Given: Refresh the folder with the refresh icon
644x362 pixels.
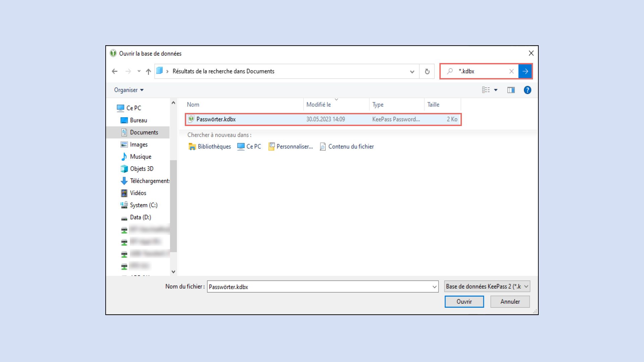Looking at the screenshot, I should [427, 71].
